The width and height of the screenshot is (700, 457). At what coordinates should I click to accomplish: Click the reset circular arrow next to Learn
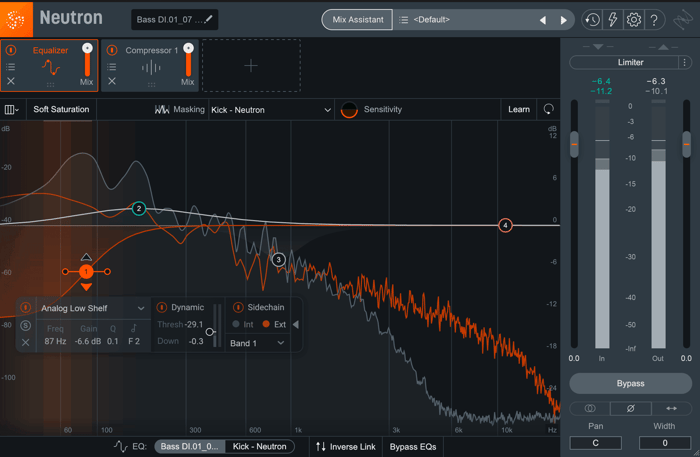[549, 109]
